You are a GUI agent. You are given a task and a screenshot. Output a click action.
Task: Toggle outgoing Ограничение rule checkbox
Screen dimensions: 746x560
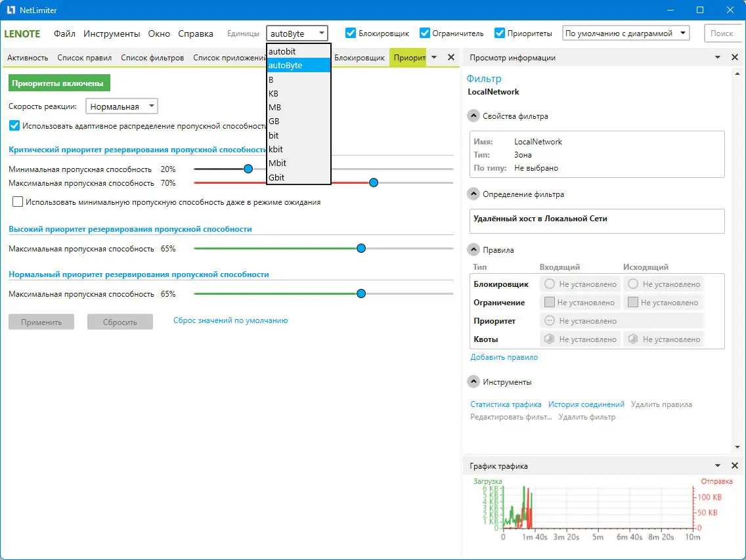coord(633,302)
